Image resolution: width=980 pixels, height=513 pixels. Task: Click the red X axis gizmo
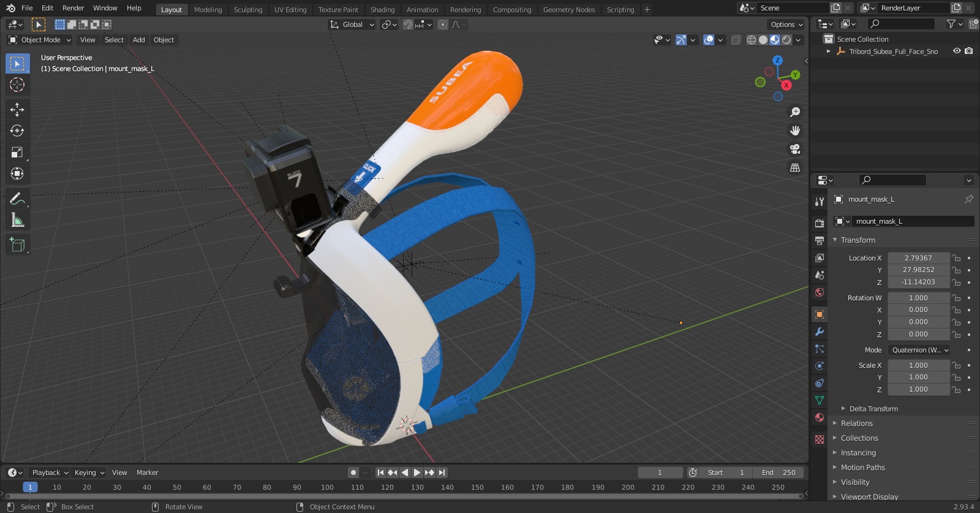(786, 85)
